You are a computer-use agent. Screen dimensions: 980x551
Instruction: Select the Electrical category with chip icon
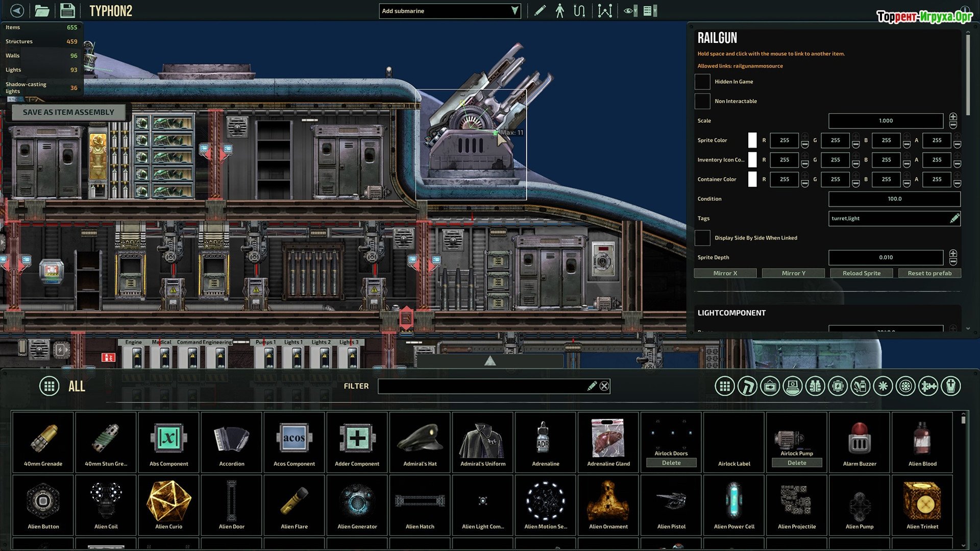pyautogui.click(x=838, y=386)
